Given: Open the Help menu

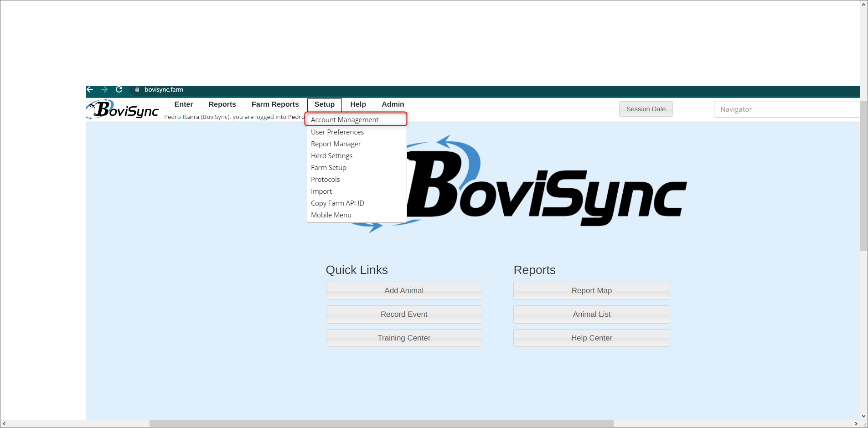Looking at the screenshot, I should (358, 104).
